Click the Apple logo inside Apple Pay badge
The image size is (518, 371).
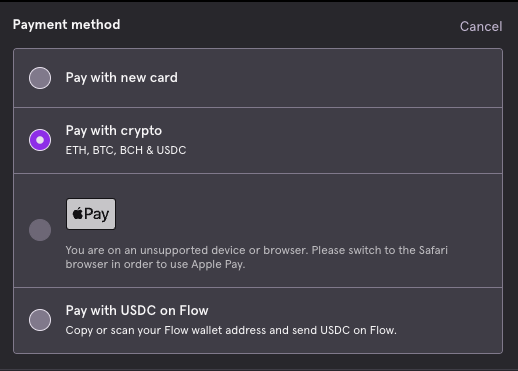click(78, 213)
